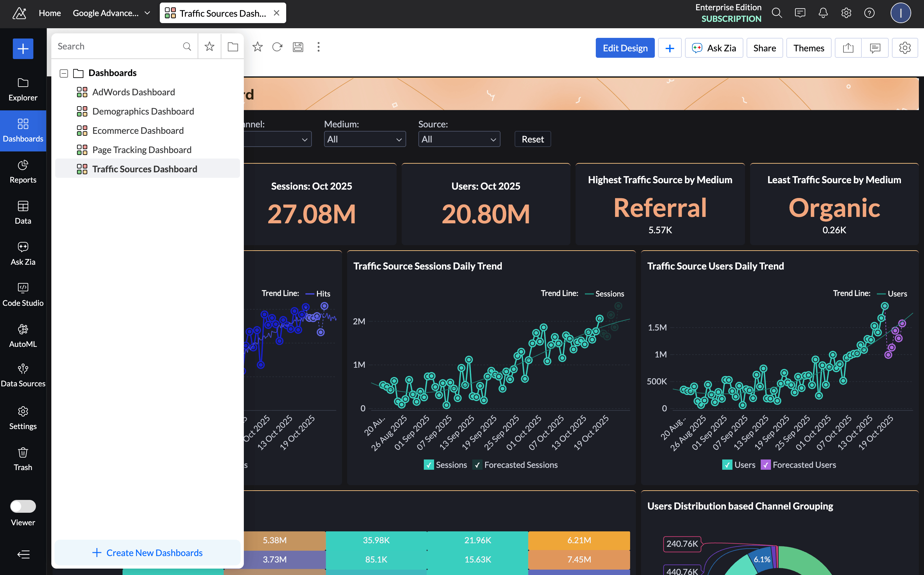This screenshot has height=575, width=924.
Task: Open the Trash section
Action: pos(23,458)
